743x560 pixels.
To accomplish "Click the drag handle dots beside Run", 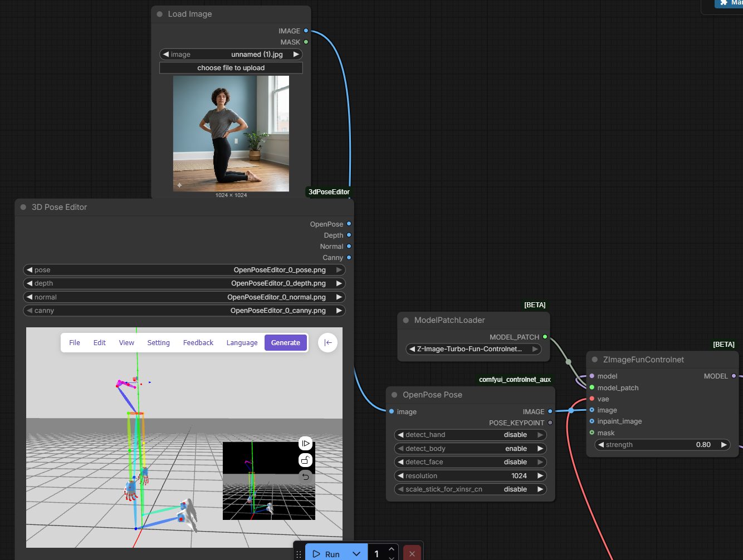I will [299, 554].
